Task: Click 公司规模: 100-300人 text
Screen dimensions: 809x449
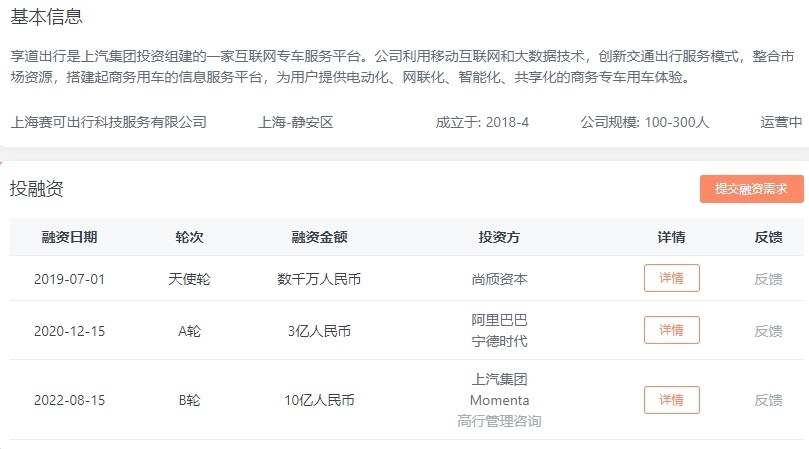Action: (x=644, y=122)
